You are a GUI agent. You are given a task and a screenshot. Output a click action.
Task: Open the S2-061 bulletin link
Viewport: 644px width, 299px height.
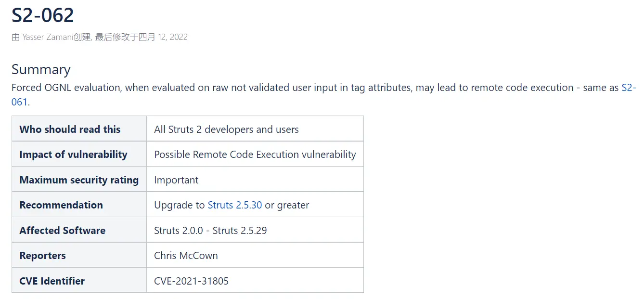coord(629,88)
